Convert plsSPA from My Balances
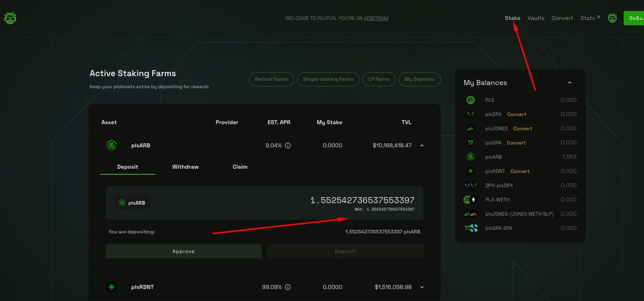 [516, 142]
